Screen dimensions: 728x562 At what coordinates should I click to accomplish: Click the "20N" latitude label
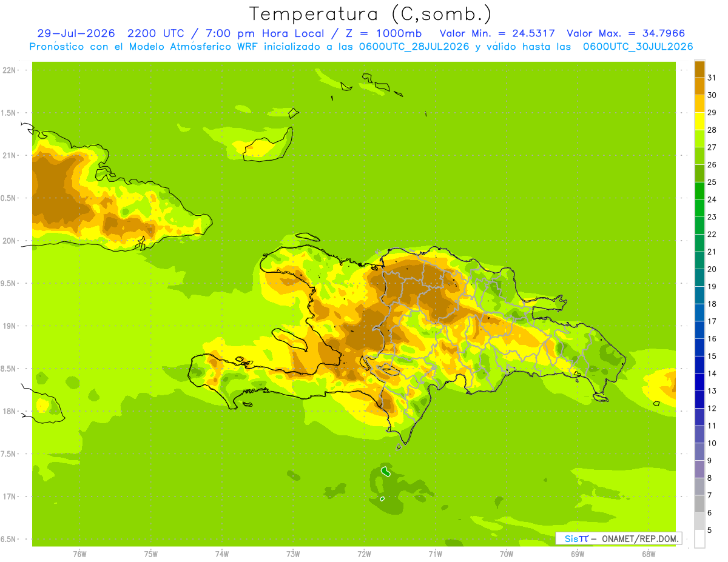tap(9, 241)
